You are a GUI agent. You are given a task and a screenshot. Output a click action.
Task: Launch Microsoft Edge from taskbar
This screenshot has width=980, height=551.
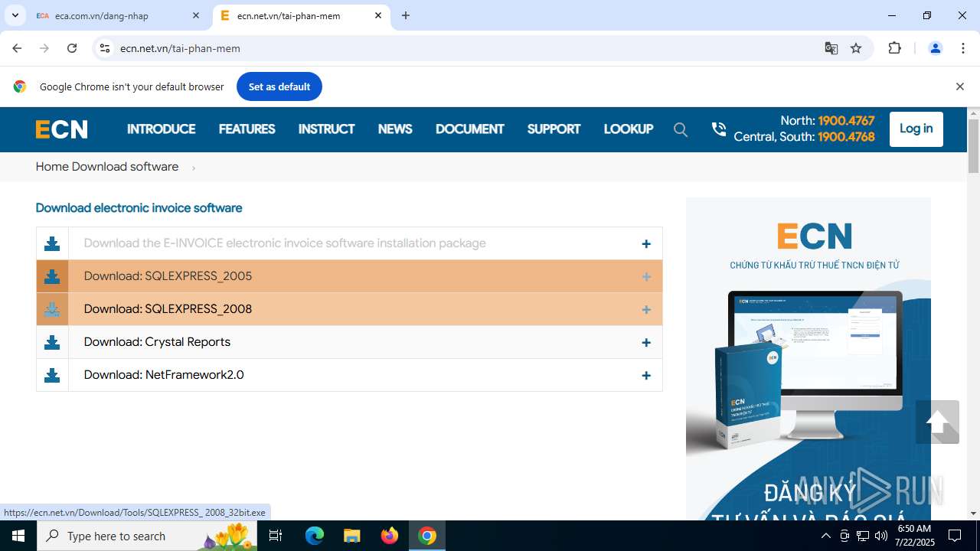315,536
